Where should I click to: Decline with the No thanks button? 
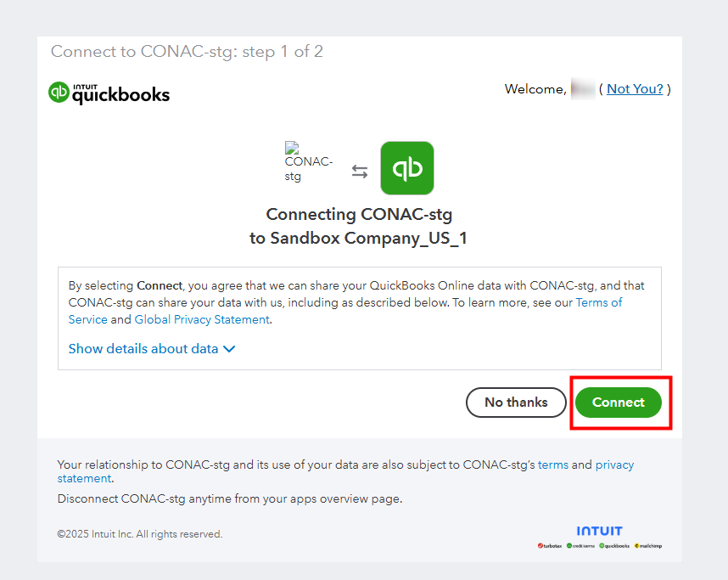pos(516,403)
